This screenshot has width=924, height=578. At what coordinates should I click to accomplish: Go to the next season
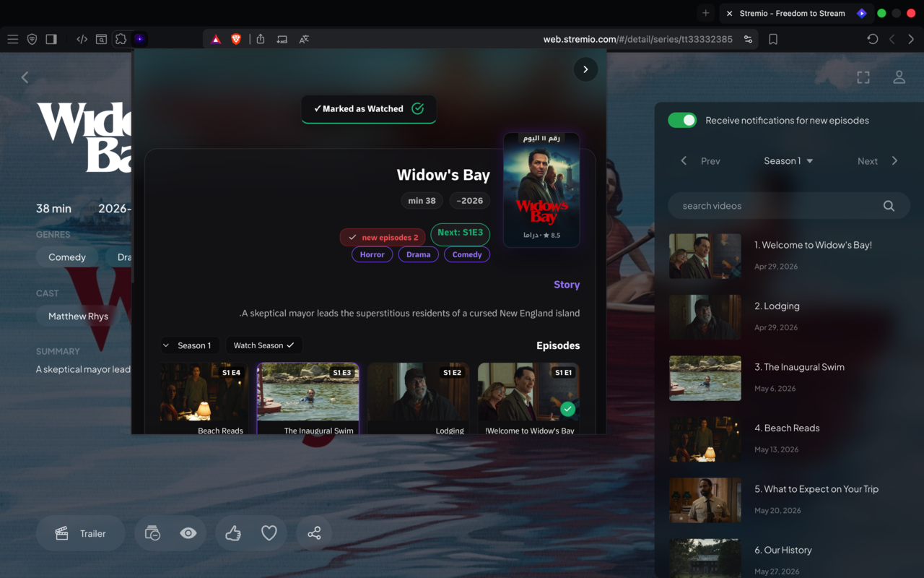point(878,161)
